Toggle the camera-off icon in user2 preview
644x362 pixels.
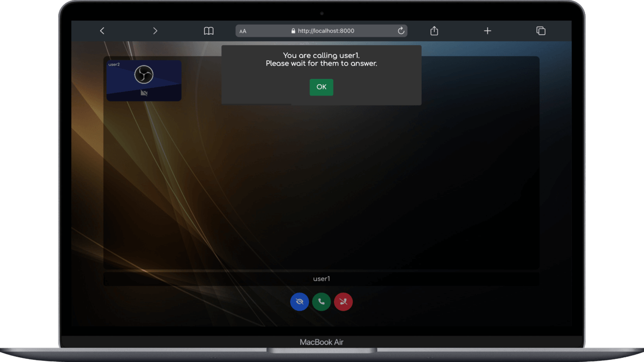pyautogui.click(x=144, y=93)
